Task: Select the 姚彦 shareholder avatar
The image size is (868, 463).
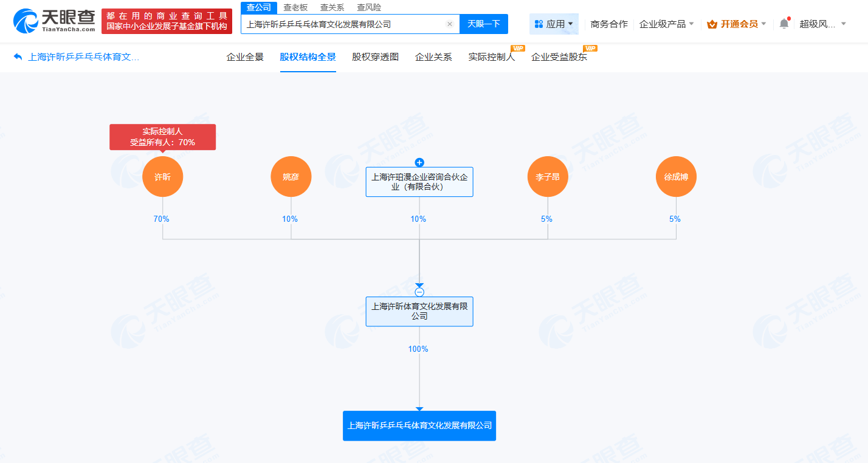Action: (291, 176)
